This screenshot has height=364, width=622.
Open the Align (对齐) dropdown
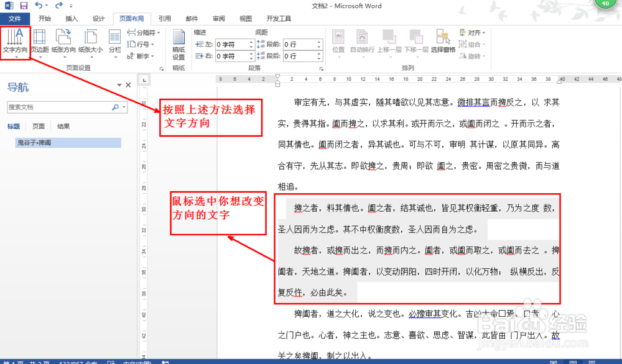click(472, 32)
